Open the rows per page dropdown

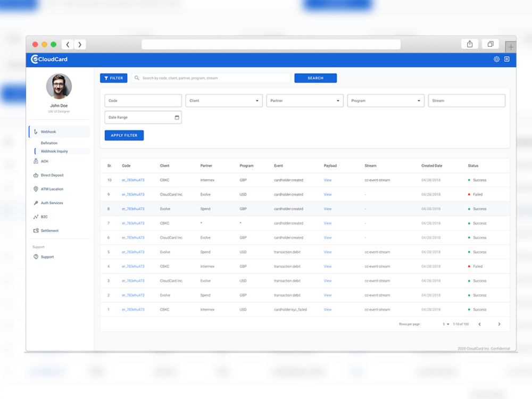pyautogui.click(x=446, y=324)
